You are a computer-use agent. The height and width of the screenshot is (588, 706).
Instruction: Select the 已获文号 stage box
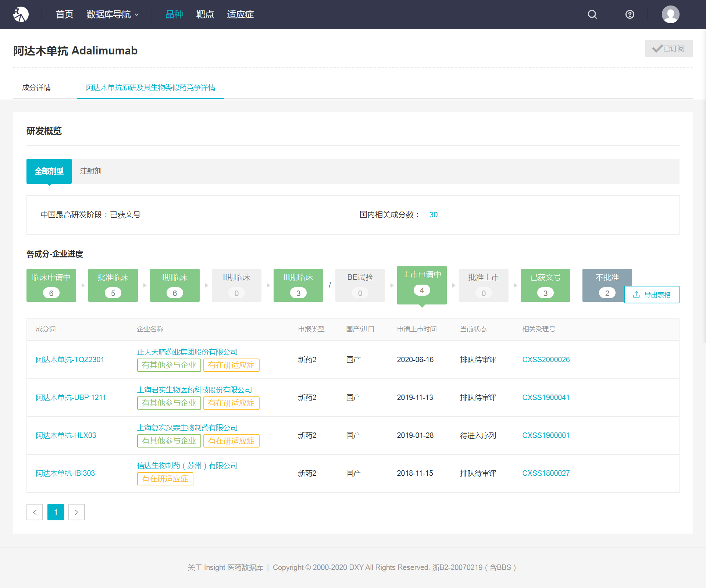(545, 285)
